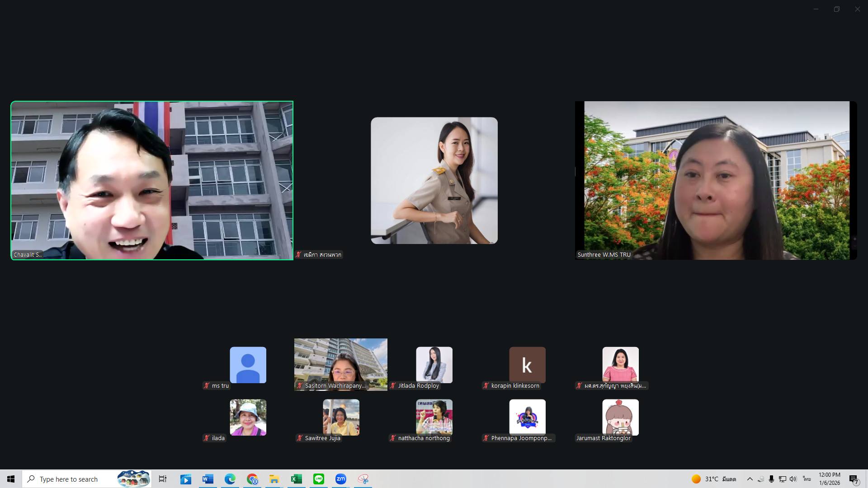Viewport: 868px width, 488px height.
Task: Toggle microphone tray icon
Action: [771, 479]
